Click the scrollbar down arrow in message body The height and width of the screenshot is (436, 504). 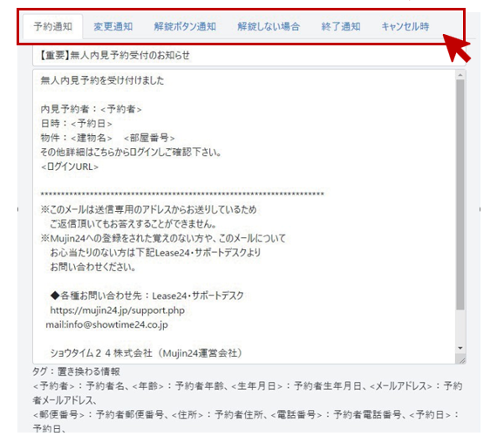coord(460,348)
